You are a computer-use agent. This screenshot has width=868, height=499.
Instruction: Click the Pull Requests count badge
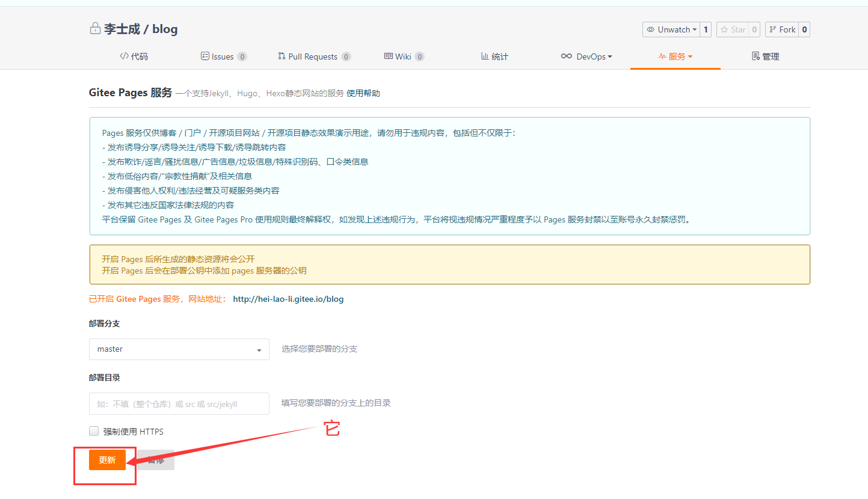click(346, 57)
